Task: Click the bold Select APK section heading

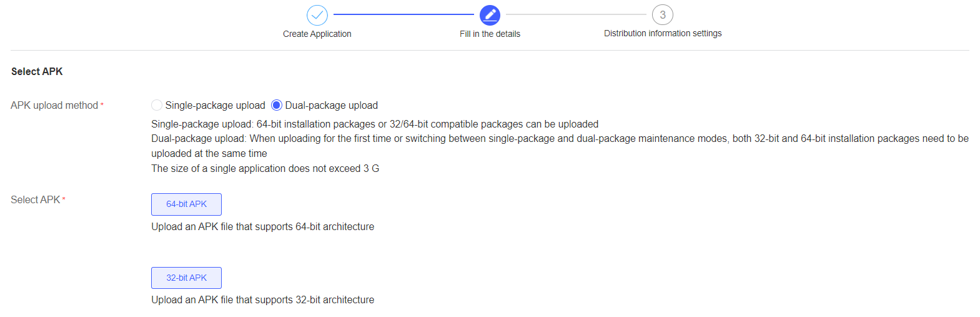Action: (x=37, y=71)
